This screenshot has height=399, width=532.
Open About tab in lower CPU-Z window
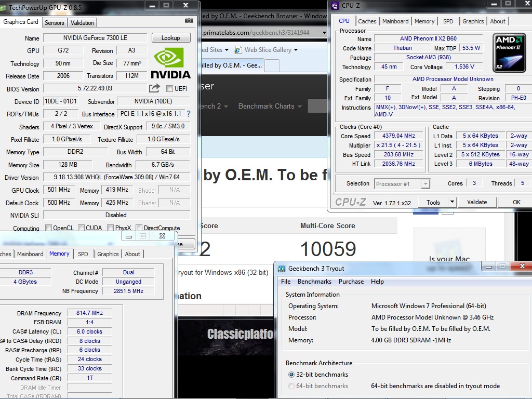[x=132, y=254]
